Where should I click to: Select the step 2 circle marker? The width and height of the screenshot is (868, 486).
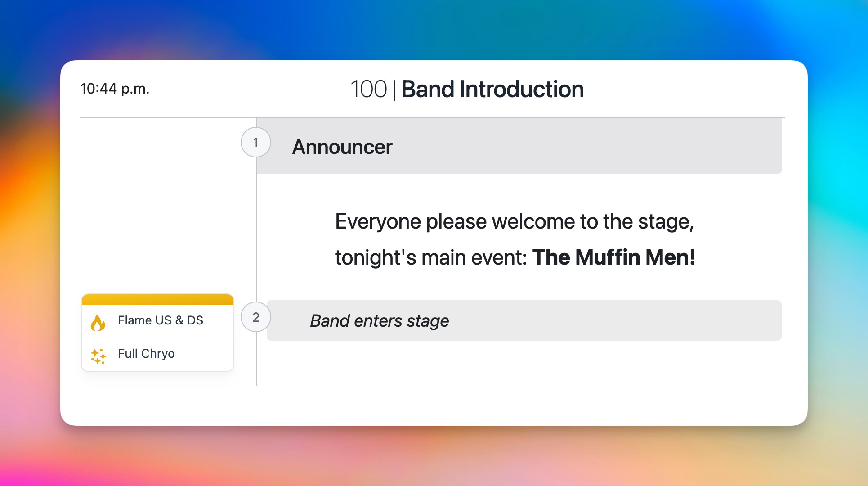(256, 317)
